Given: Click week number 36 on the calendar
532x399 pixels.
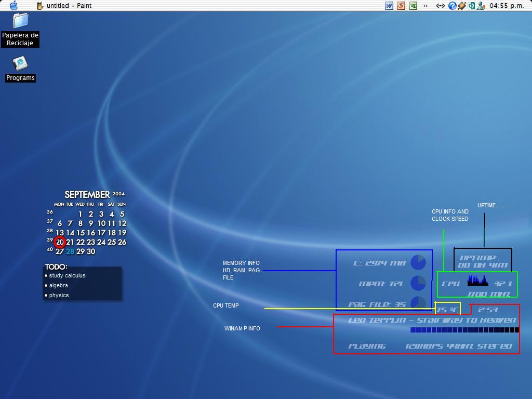Looking at the screenshot, I should [50, 212].
